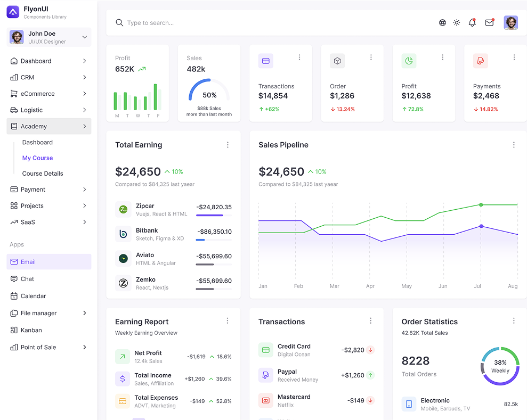Expand the Projects sidebar menu
The width and height of the screenshot is (527, 420).
pos(48,206)
